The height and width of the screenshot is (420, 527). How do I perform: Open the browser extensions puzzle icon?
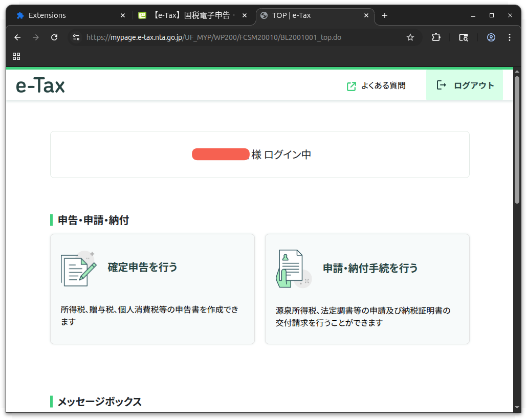point(436,37)
